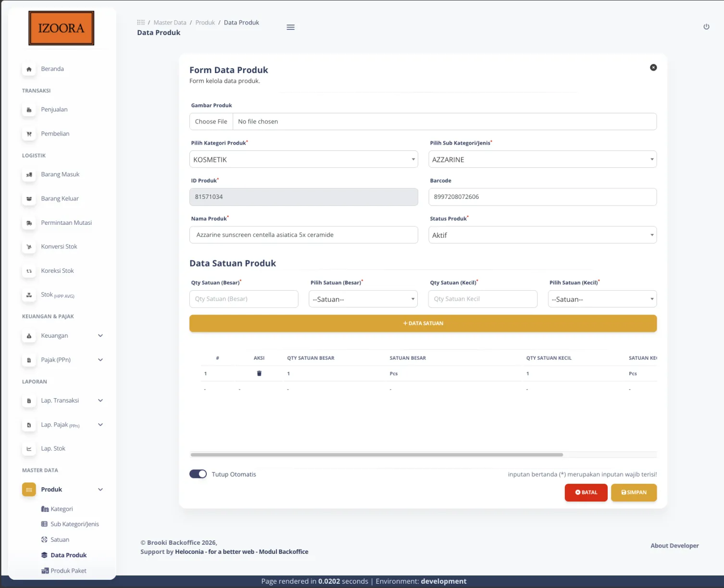
Task: Click the power logout icon
Action: pos(706,27)
